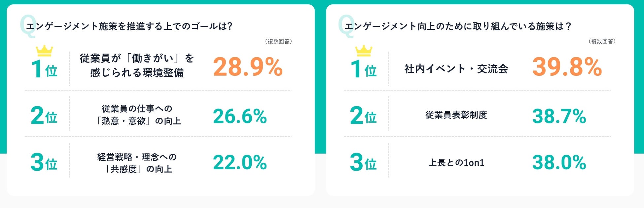Click the crown icon in the right panel
The height and width of the screenshot is (208, 644).
[x=363, y=51]
